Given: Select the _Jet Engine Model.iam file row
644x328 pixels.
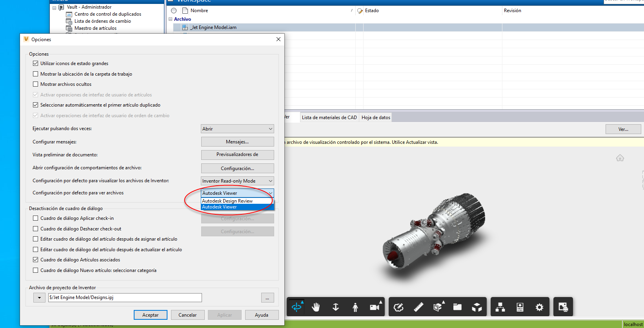Looking at the screenshot, I should pyautogui.click(x=408, y=27).
